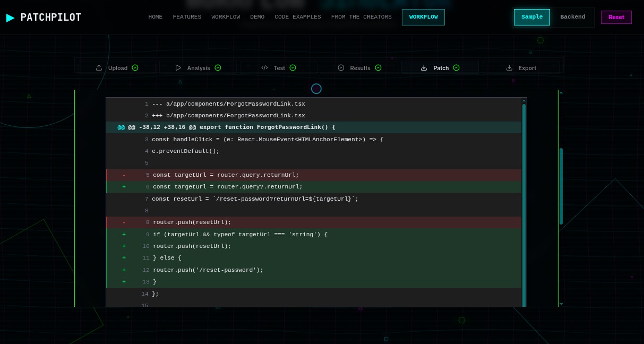Open the plain Workflow nav link
The image size is (644, 344).
coord(226,17)
